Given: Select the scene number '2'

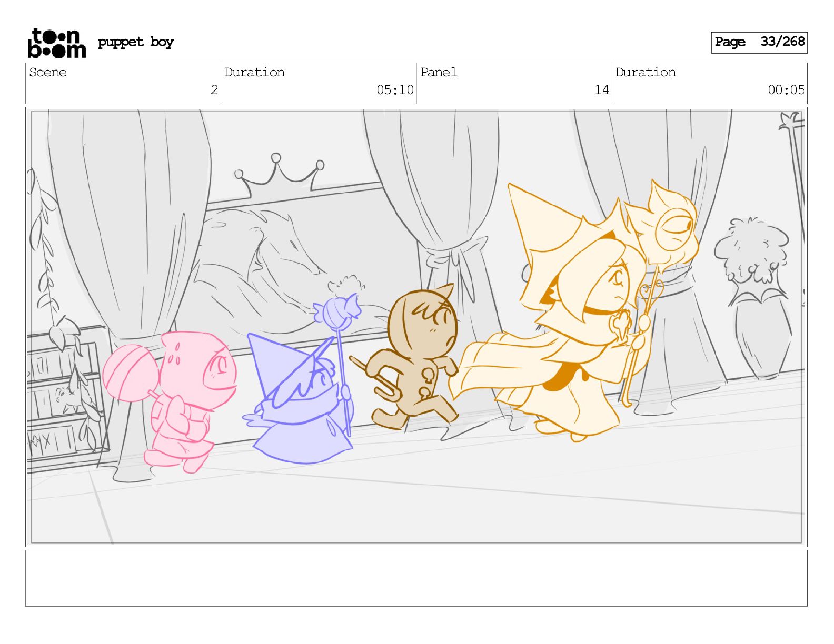Looking at the screenshot, I should pos(214,90).
